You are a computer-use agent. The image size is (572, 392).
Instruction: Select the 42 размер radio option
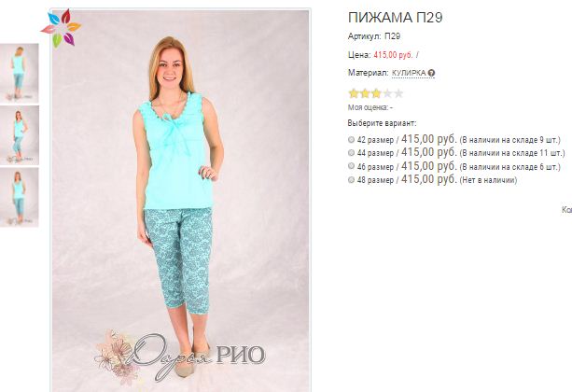pos(351,139)
